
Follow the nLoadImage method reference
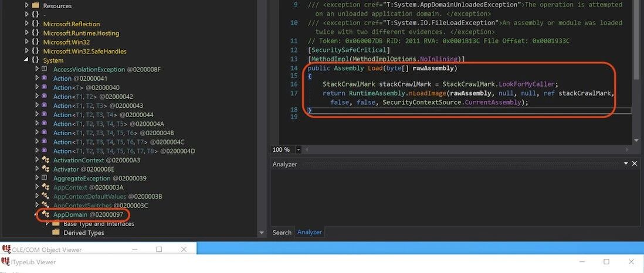(x=428, y=93)
